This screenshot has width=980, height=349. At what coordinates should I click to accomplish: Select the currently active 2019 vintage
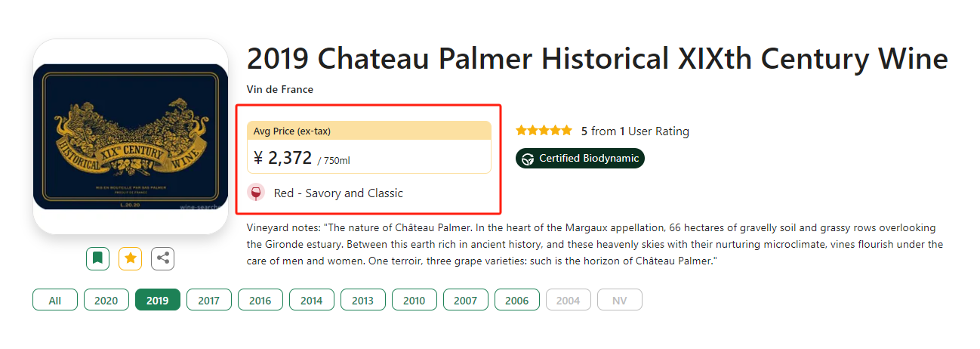click(158, 300)
